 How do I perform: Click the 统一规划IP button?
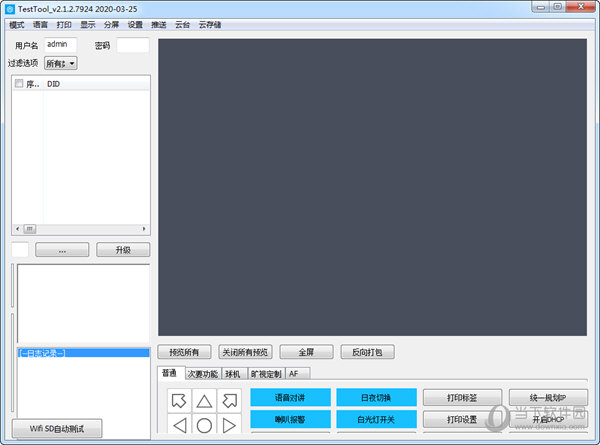click(x=548, y=398)
